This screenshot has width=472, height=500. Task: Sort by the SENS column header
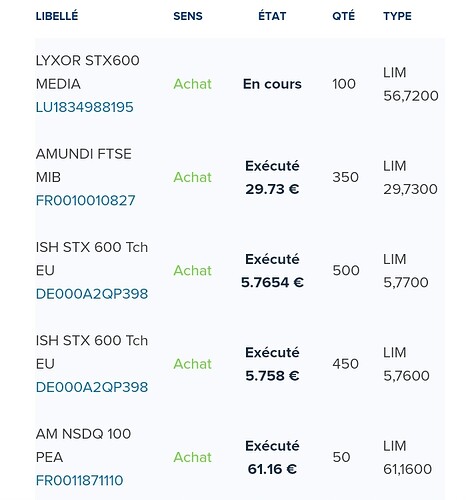(188, 16)
